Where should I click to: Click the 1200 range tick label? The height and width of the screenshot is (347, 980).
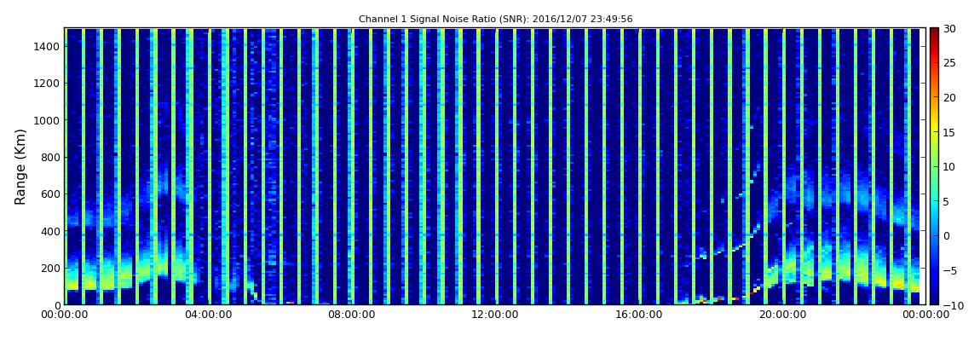46,84
